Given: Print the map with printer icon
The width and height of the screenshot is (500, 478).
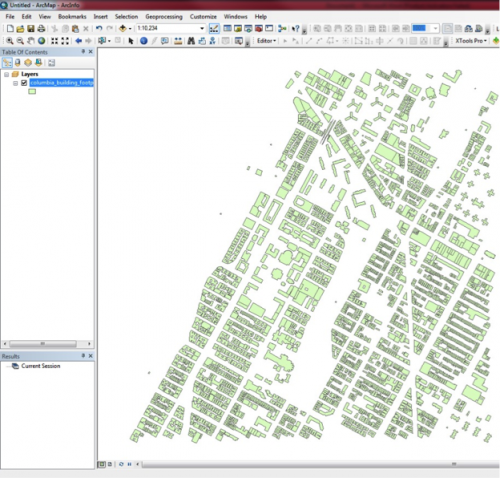Looking at the screenshot, I should pos(41,29).
